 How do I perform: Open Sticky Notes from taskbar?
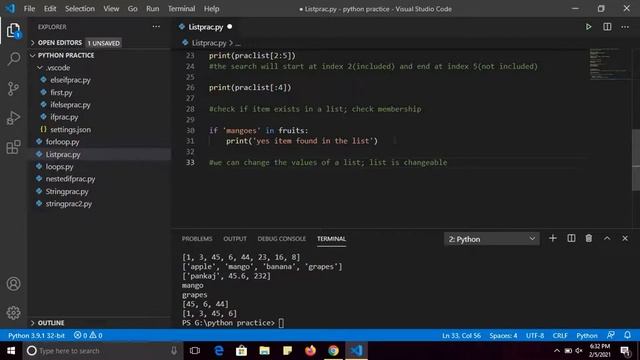point(287,351)
